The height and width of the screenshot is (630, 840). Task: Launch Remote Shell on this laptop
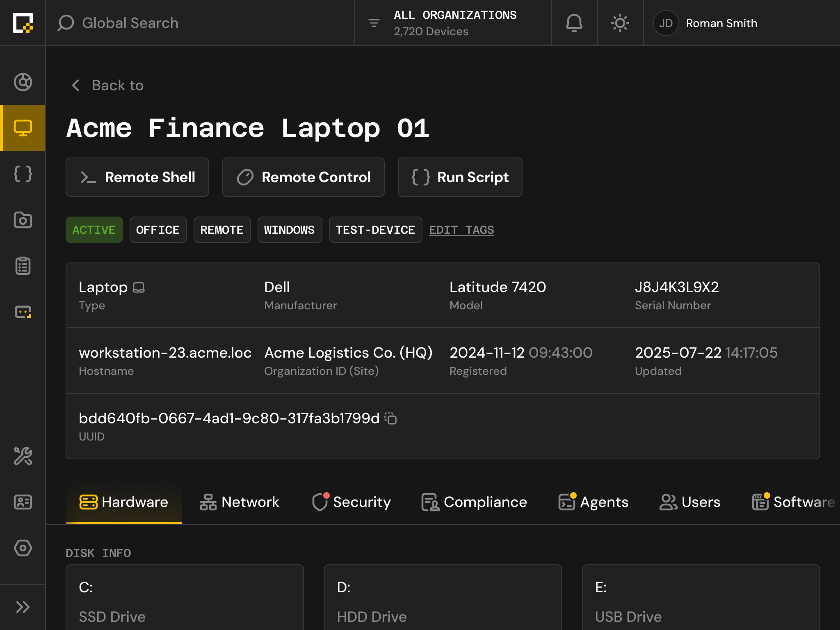click(137, 177)
